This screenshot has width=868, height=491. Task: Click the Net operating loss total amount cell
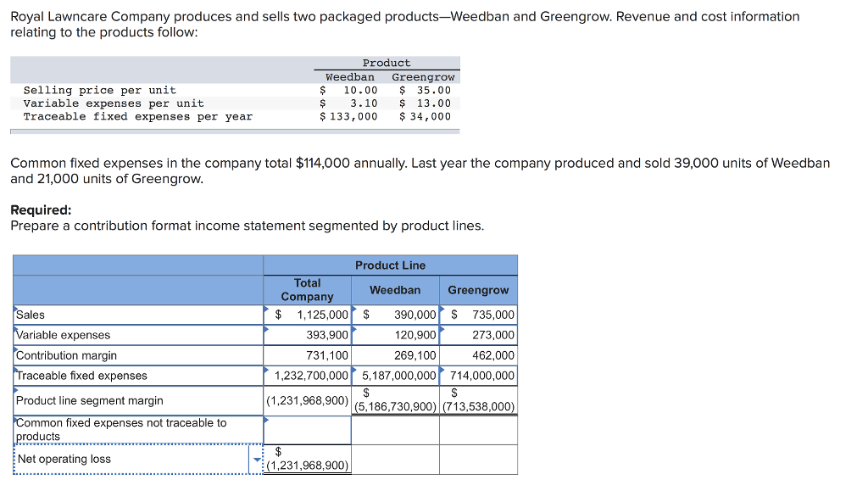(308, 460)
